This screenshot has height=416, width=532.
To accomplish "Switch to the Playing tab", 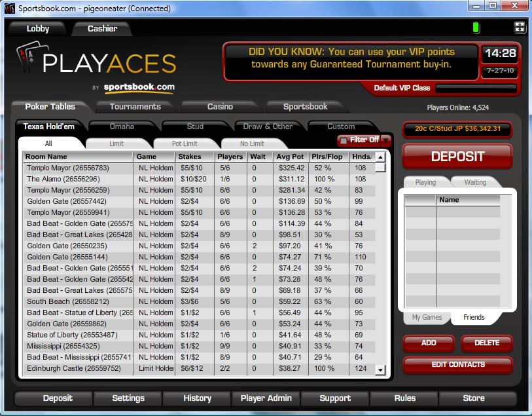I will [425, 182].
